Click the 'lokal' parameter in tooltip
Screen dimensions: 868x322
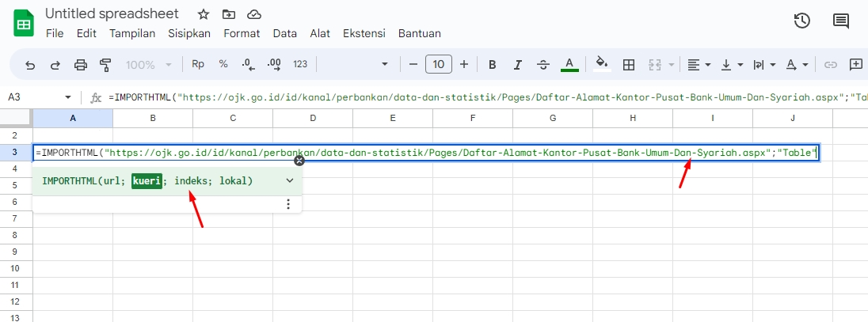point(234,181)
